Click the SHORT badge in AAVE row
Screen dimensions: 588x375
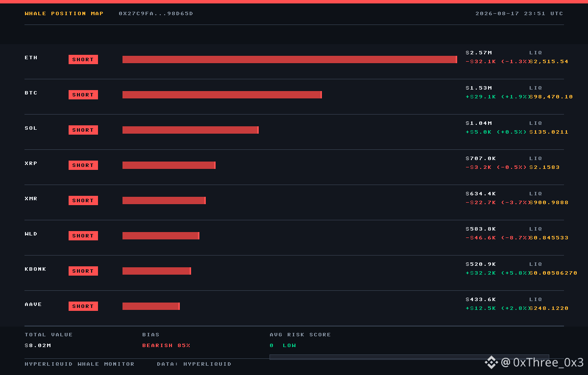click(83, 306)
